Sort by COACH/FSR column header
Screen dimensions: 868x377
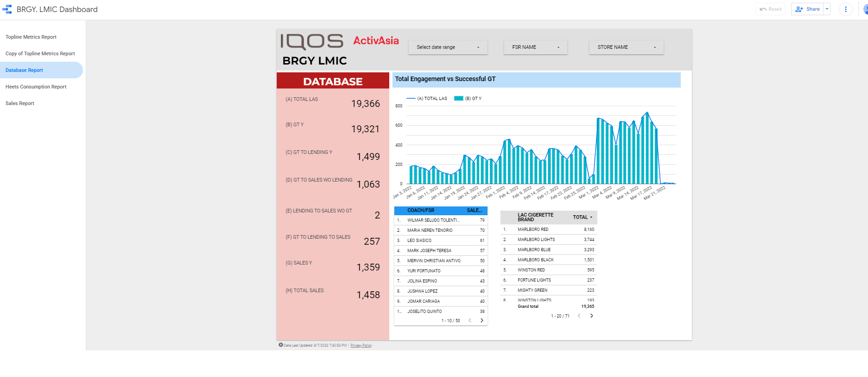coord(421,210)
